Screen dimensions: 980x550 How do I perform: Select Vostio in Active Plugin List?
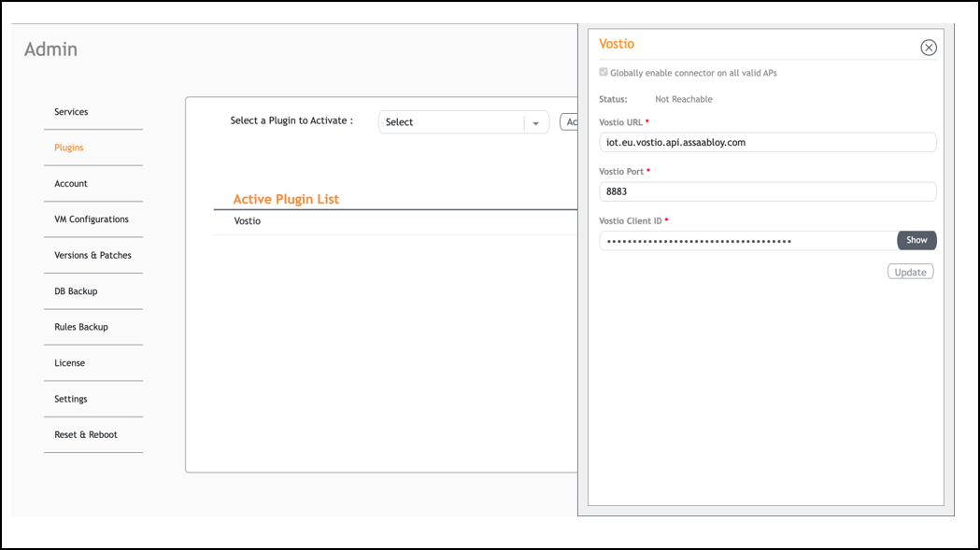248,221
